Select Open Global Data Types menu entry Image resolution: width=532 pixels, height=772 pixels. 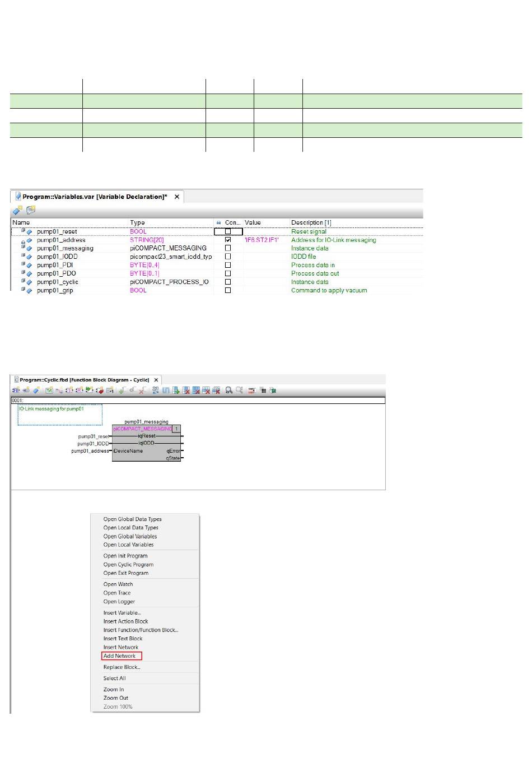coord(132,519)
